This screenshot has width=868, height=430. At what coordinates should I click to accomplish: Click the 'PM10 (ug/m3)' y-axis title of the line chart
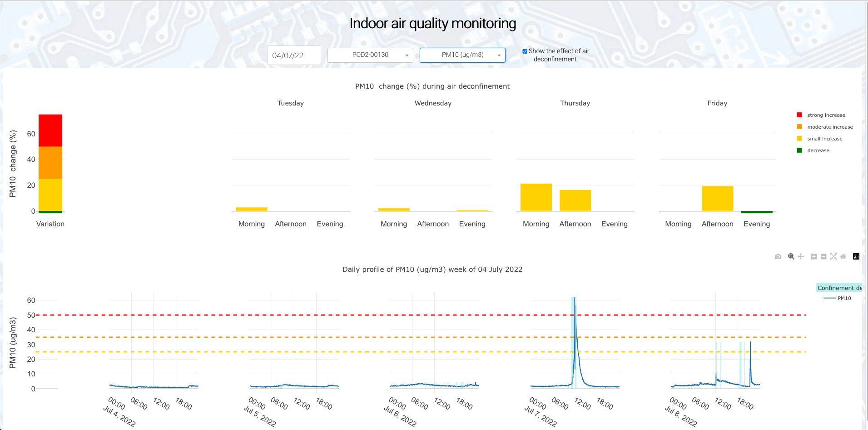pos(13,343)
